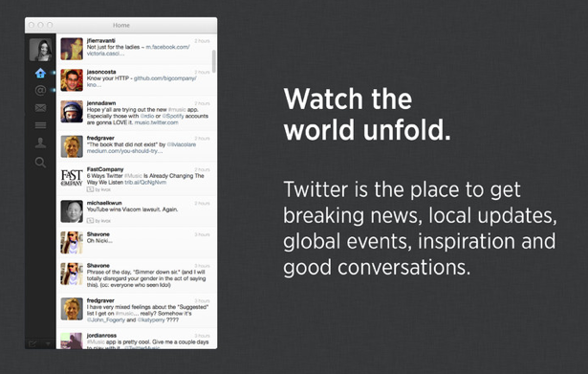Open the medium.com/you-should-try link
The width and height of the screenshot is (588, 374).
pyautogui.click(x=124, y=151)
